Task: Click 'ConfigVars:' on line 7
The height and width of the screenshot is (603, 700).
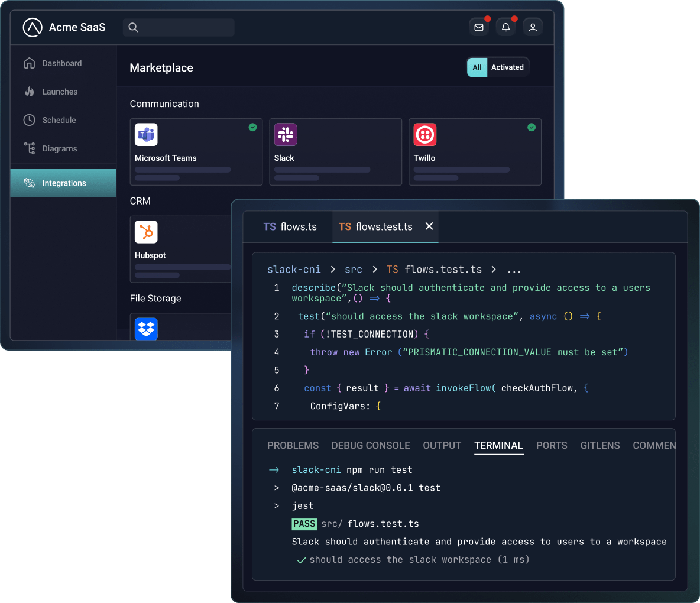Action: 340,406
